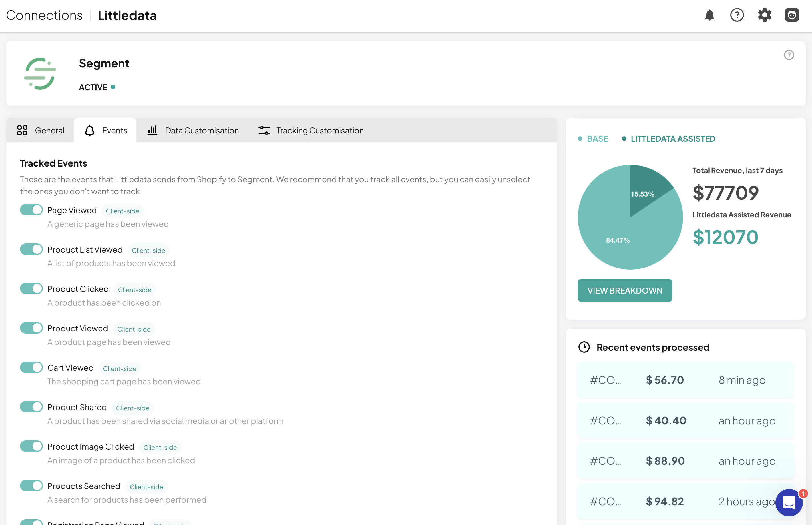
Task: Disable the Product Image Clicked event
Action: pos(31,446)
